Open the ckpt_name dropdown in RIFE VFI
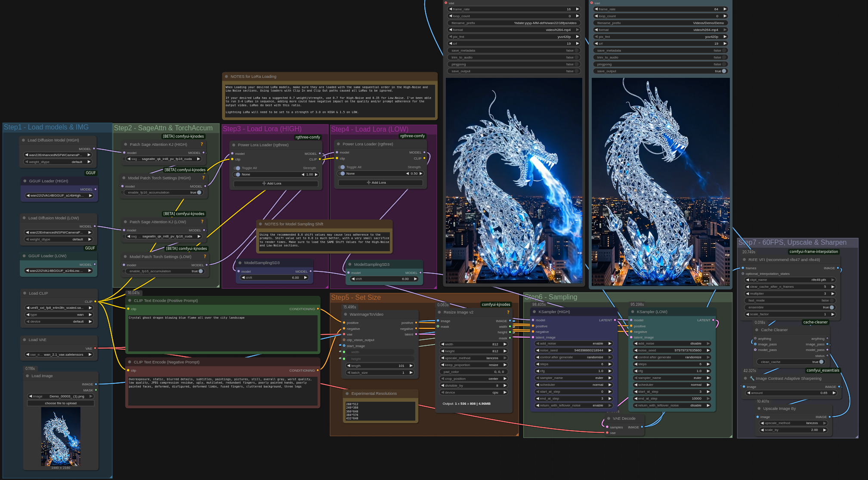Screen dimensions: 868x480 (790, 280)
